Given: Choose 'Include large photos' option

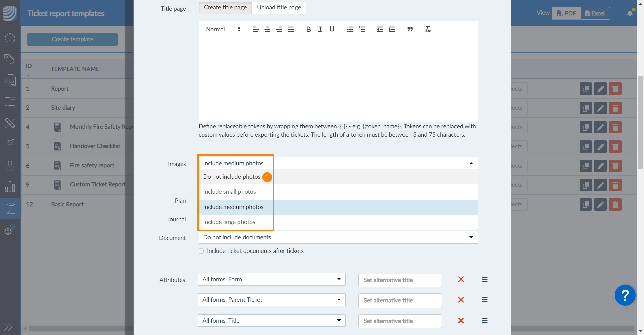Looking at the screenshot, I should point(229,222).
